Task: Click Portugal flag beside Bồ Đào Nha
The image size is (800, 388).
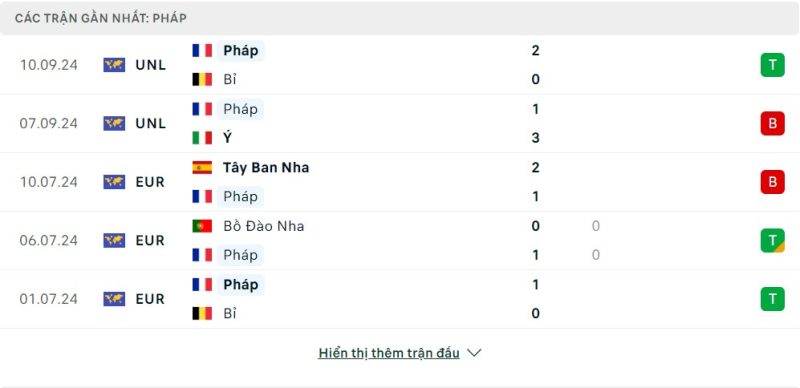Action: (x=202, y=226)
